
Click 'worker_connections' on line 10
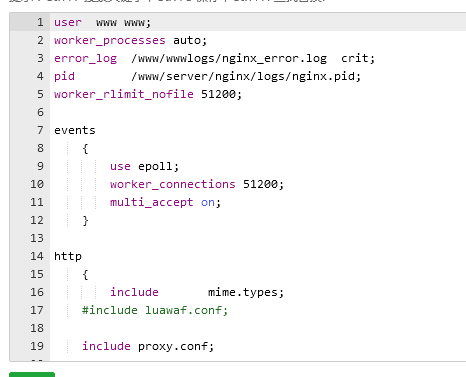173,184
